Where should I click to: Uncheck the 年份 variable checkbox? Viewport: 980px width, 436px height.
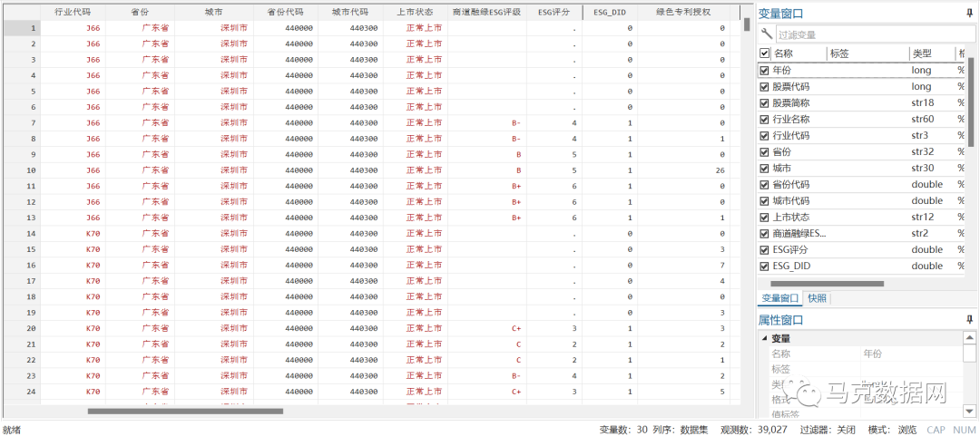[x=764, y=71]
